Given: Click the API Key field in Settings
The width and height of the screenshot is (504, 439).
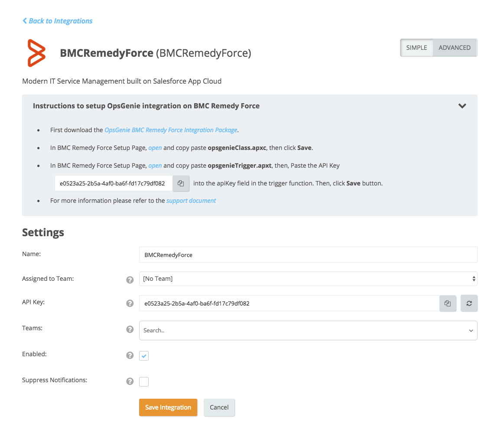Looking at the screenshot, I should point(289,303).
